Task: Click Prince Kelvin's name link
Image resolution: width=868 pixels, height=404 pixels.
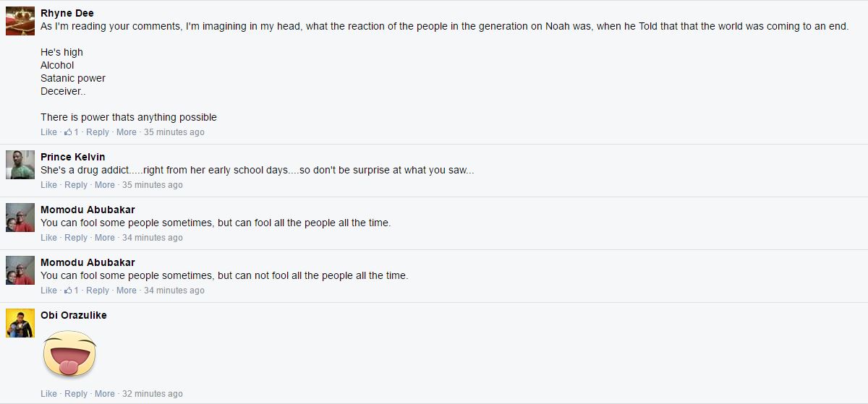Action: tap(73, 157)
